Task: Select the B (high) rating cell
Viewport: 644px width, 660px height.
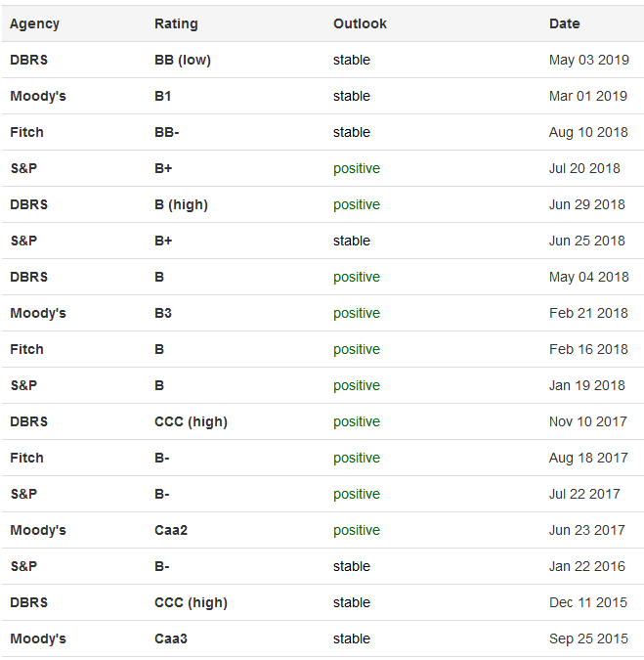Action: point(181,205)
